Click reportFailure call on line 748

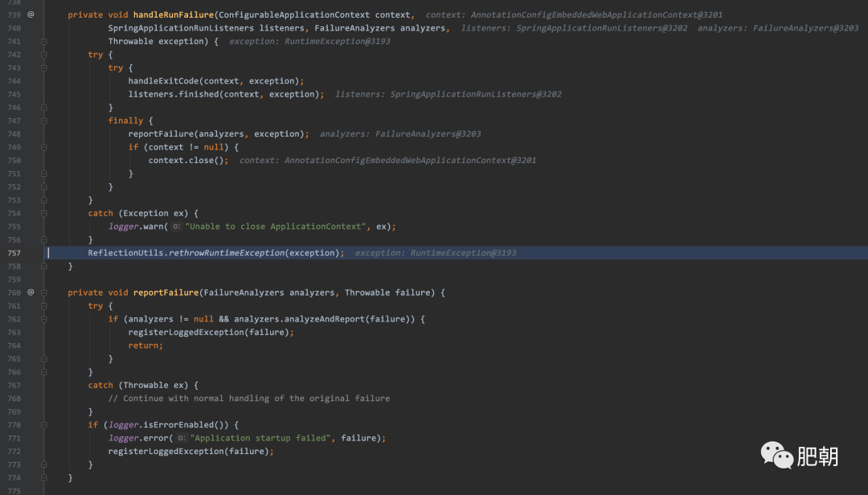pyautogui.click(x=161, y=134)
